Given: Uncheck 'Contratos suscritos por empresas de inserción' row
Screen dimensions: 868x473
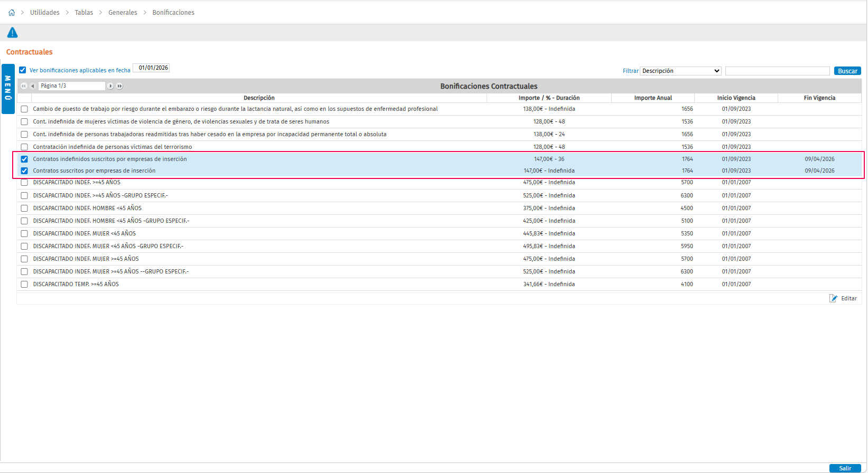Looking at the screenshot, I should click(x=24, y=171).
